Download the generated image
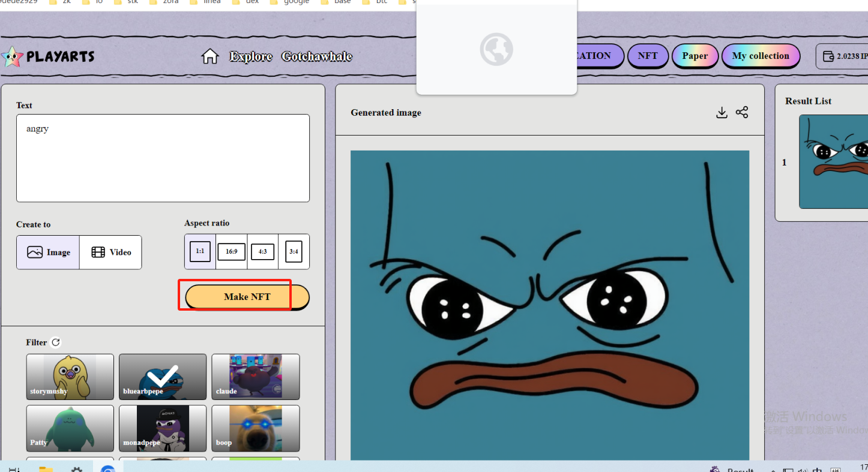This screenshot has height=472, width=868. [x=722, y=113]
